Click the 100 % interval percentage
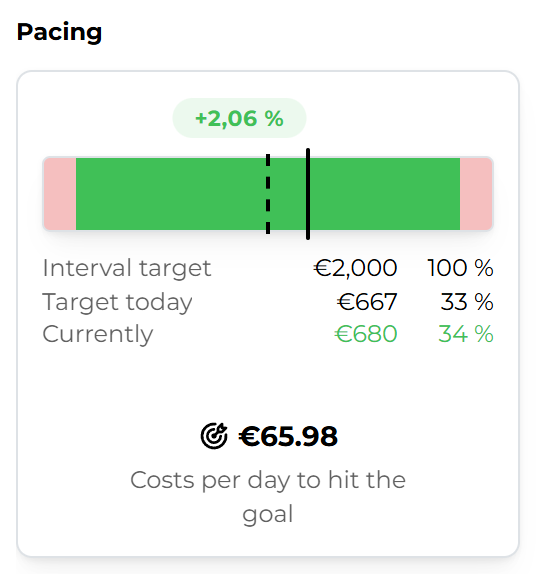 [460, 268]
